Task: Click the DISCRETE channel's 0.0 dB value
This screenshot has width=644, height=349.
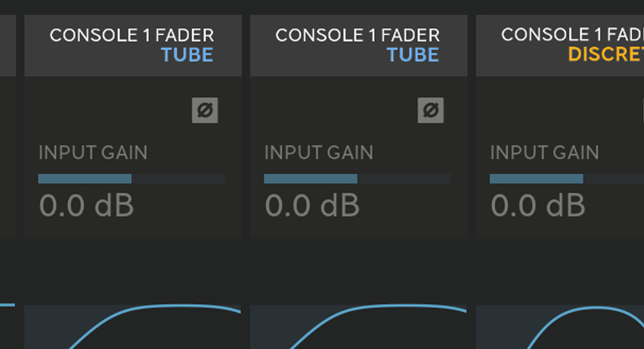Action: (x=538, y=206)
